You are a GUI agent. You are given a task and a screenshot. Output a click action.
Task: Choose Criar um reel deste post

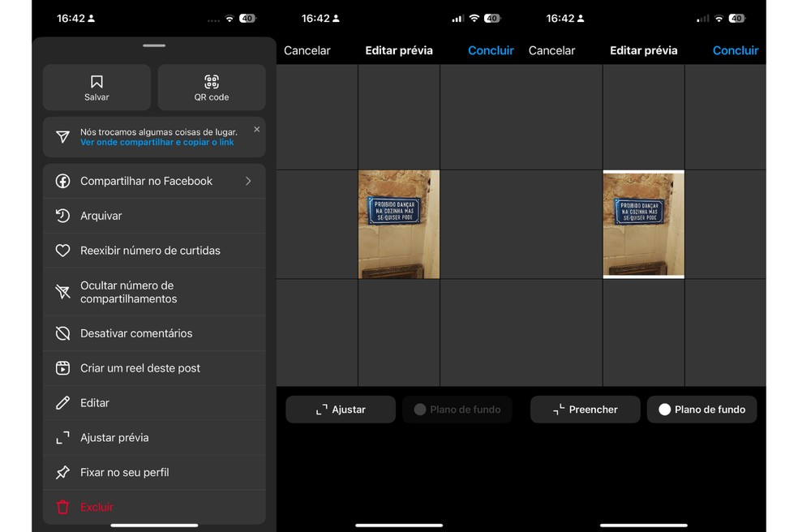tap(139, 368)
